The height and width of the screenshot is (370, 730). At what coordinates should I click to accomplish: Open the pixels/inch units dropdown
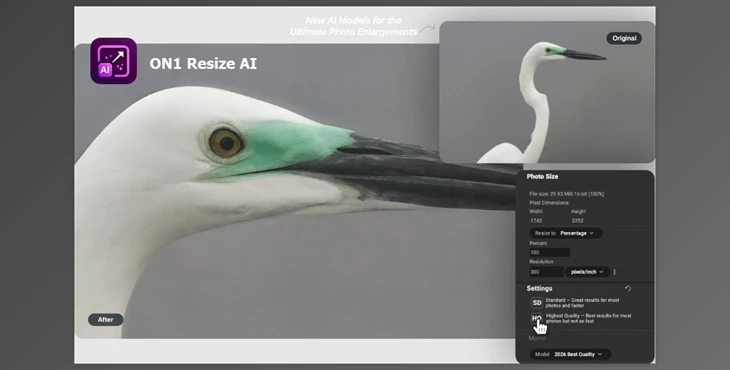click(x=587, y=272)
